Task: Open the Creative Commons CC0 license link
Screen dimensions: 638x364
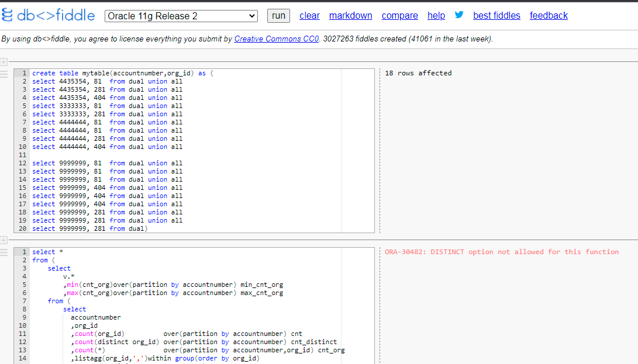Action: (276, 39)
